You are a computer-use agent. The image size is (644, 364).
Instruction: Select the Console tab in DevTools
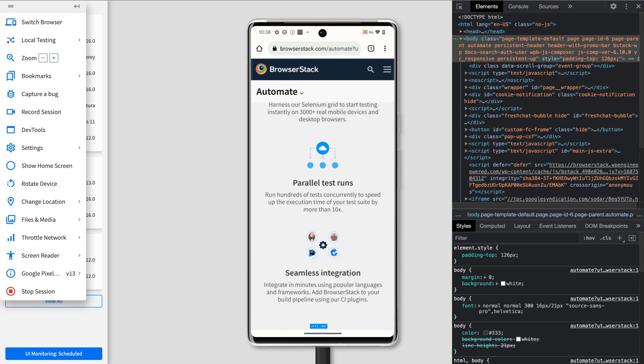(518, 6)
